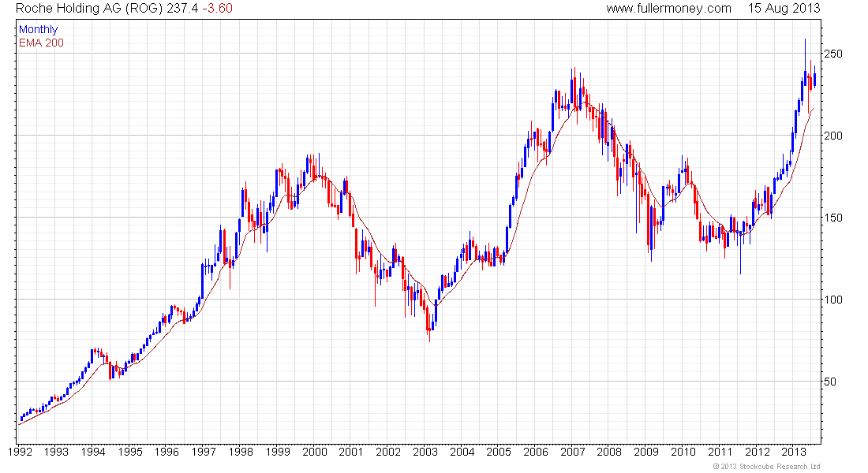
Task: Click the EMA 200 legend label
Action: 41,43
